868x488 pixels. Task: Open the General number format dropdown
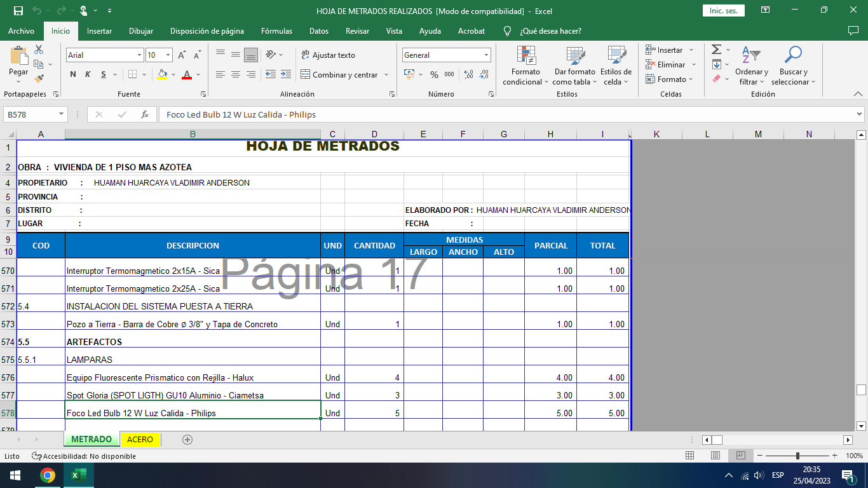click(x=486, y=55)
